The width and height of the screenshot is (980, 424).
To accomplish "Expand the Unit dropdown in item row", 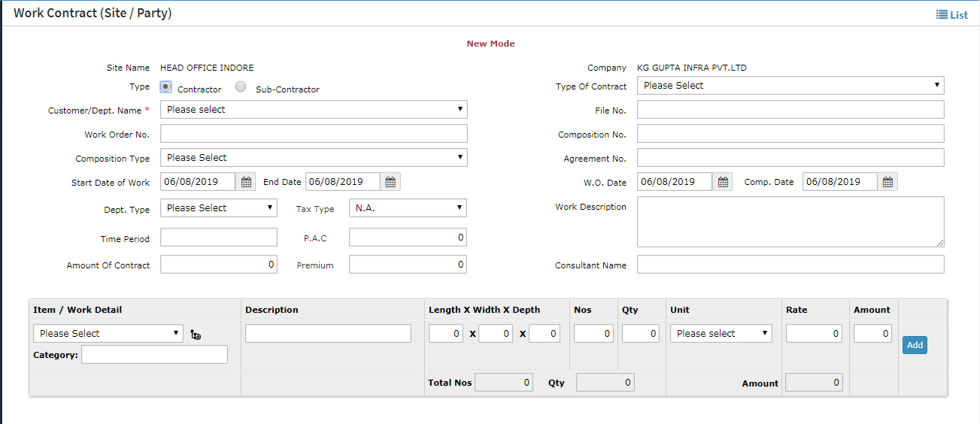I will pos(721,334).
